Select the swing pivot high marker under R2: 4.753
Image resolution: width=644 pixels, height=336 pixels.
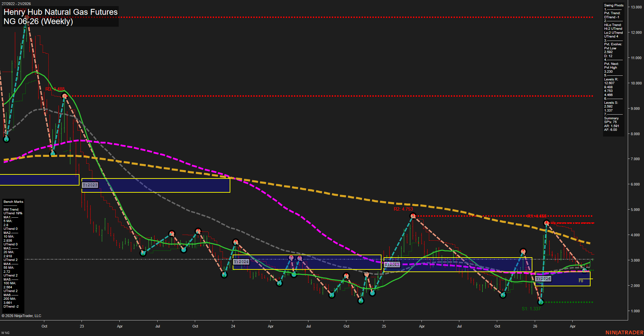point(412,216)
